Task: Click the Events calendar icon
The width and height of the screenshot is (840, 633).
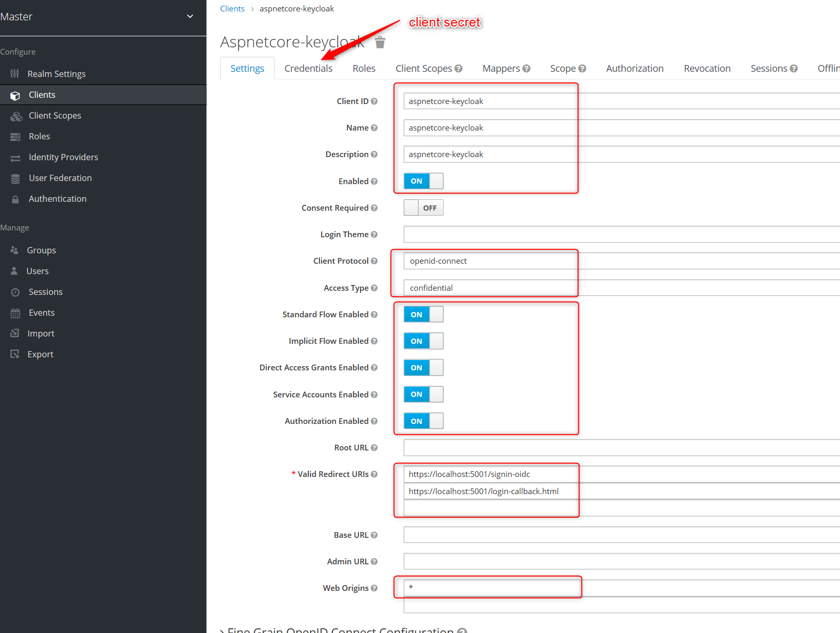Action: click(16, 313)
